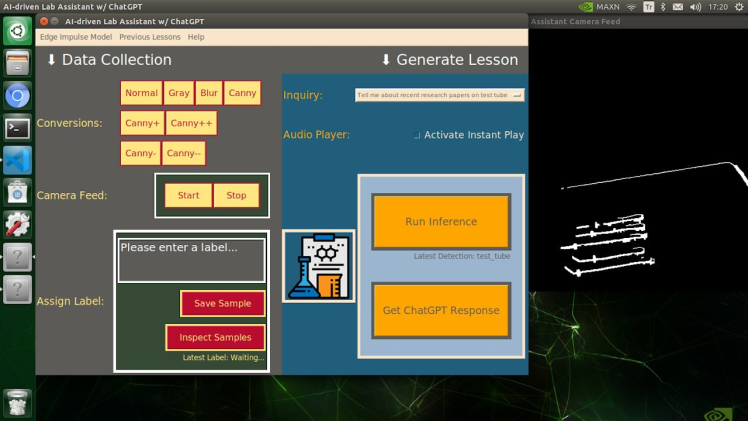Open Terminal from the launcher
The width and height of the screenshot is (748, 421).
tap(17, 128)
